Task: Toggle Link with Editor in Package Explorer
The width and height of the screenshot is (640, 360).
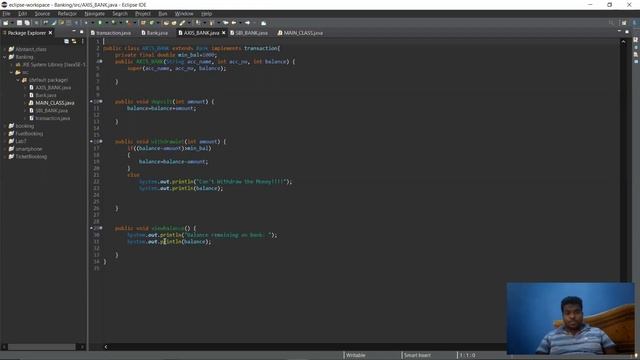Action: tap(74, 41)
